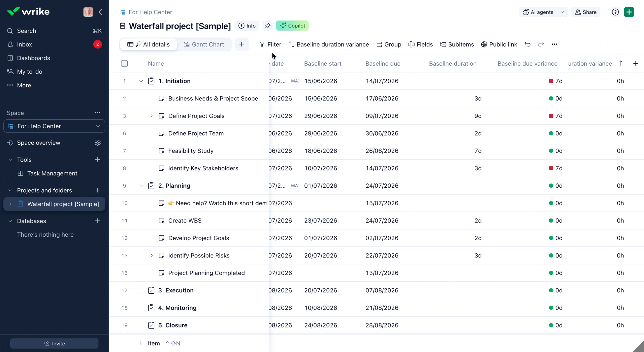
Task: Toggle status box of Project Planning Completed
Action: [x=162, y=273]
